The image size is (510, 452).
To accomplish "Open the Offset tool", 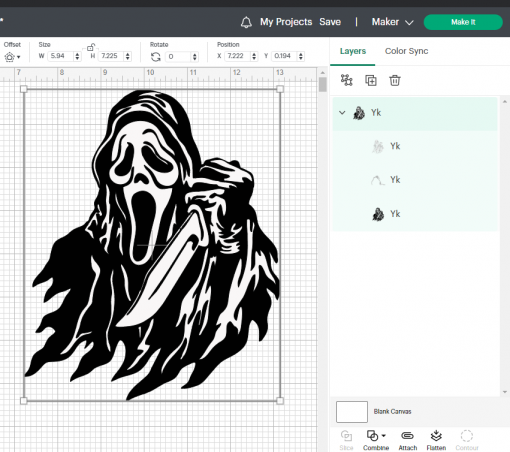I will [12, 57].
